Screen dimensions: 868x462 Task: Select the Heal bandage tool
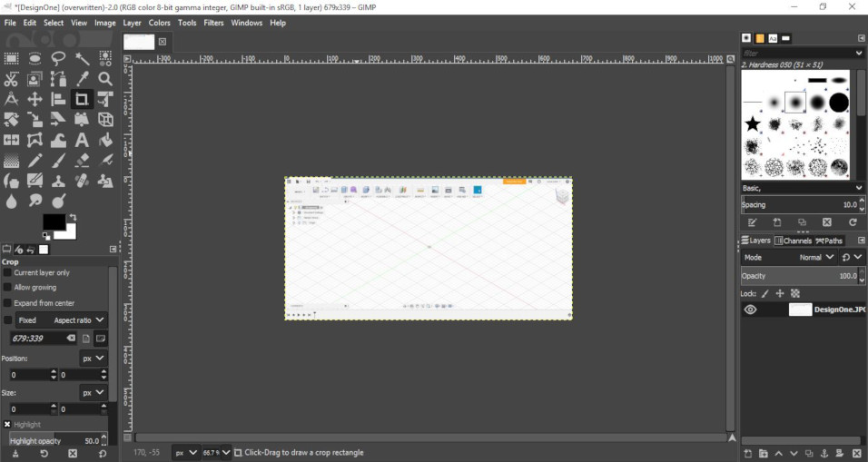pos(82,181)
